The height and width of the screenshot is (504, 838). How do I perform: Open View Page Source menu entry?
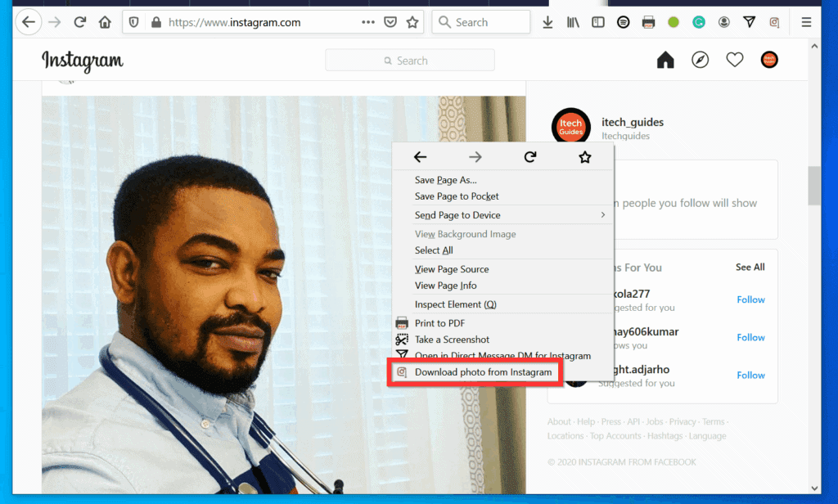[x=452, y=269]
